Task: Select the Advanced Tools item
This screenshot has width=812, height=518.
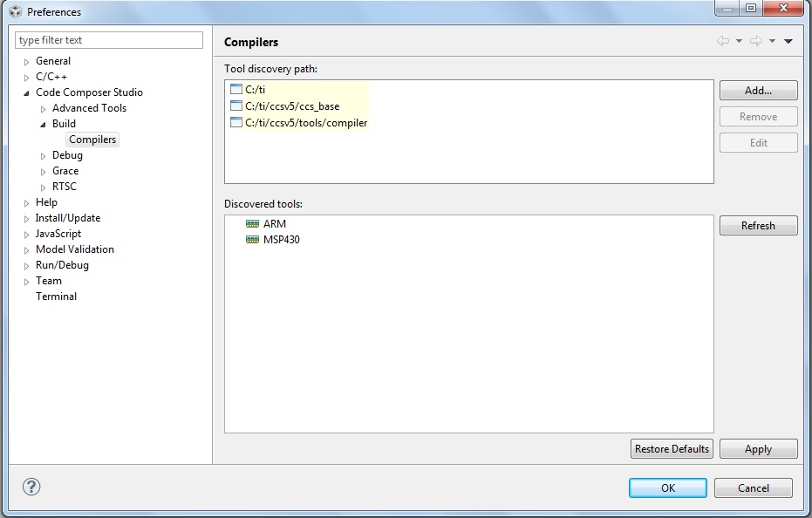Action: click(x=89, y=108)
